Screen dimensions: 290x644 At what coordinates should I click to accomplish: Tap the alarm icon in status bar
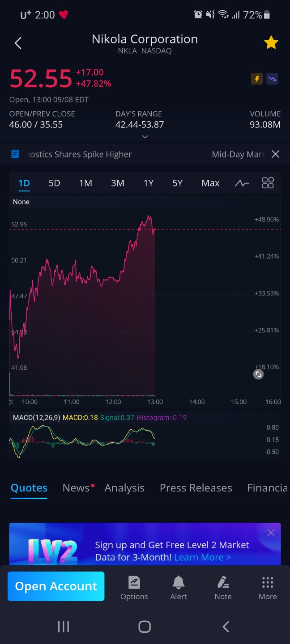pyautogui.click(x=198, y=15)
